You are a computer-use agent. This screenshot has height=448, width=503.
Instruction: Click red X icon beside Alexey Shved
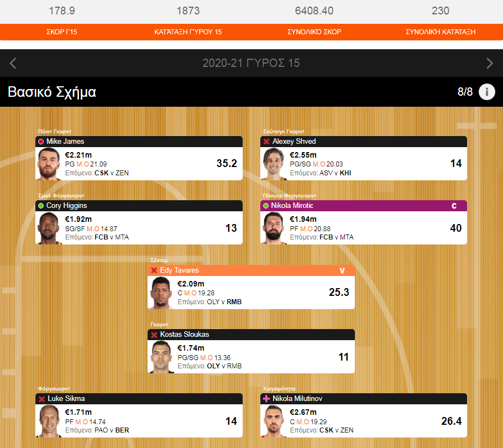pyautogui.click(x=266, y=142)
